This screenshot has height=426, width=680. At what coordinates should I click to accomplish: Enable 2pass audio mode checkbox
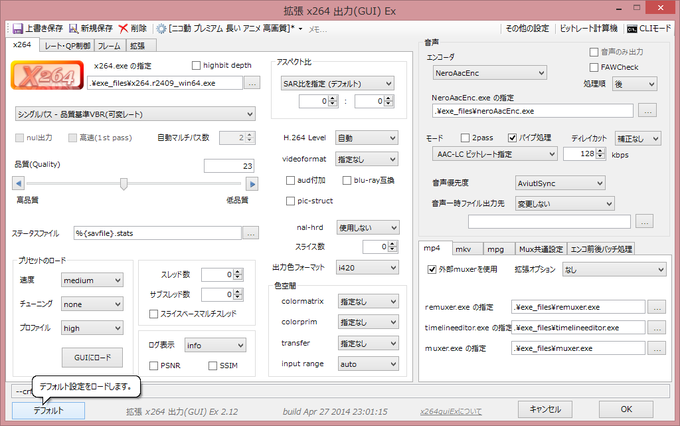[465, 138]
